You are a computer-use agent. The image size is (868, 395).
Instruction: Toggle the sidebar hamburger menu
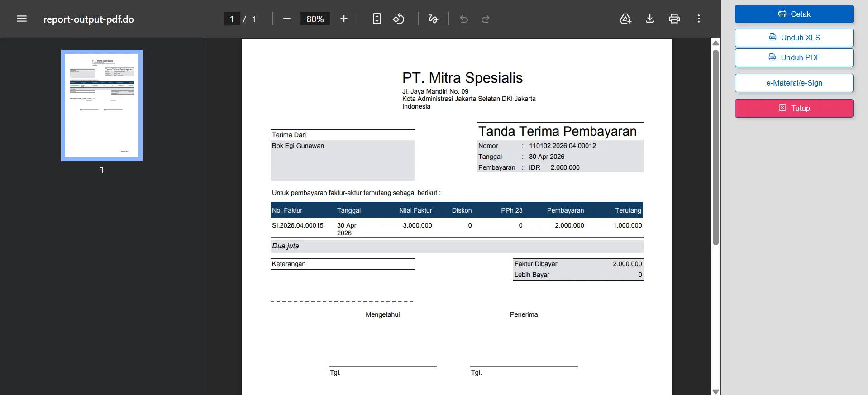coord(22,19)
